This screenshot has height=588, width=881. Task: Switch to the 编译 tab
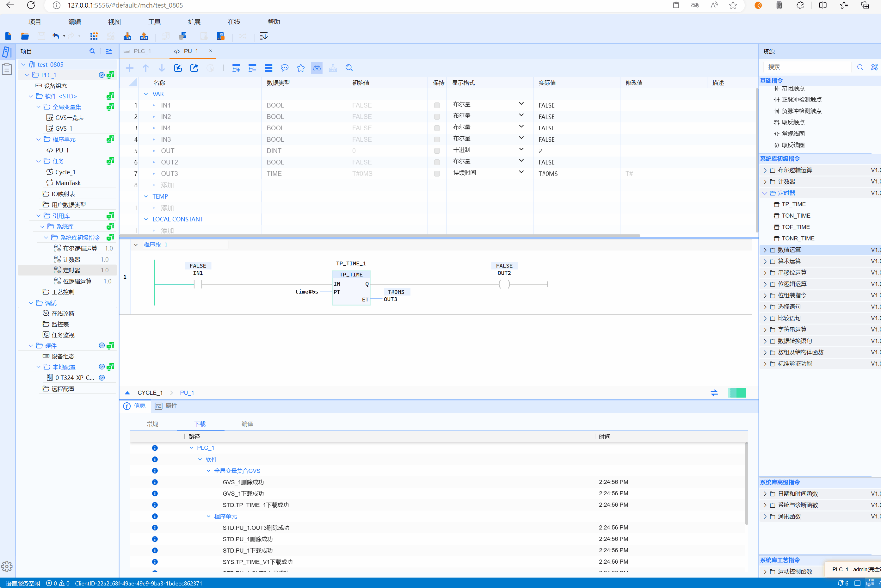point(247,424)
